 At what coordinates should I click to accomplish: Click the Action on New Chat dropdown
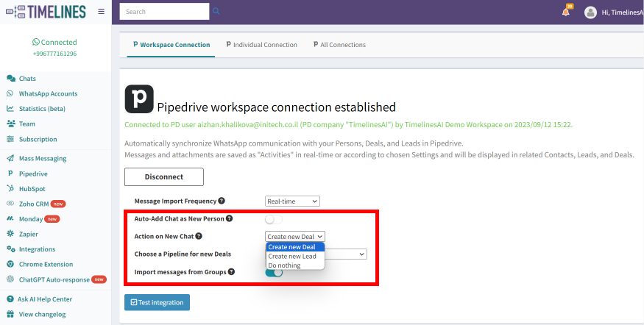point(295,236)
